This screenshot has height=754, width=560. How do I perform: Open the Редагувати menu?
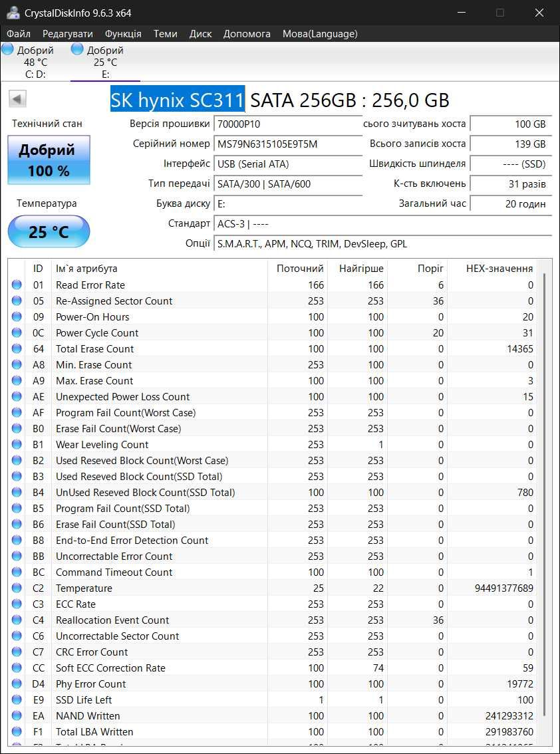tap(68, 34)
